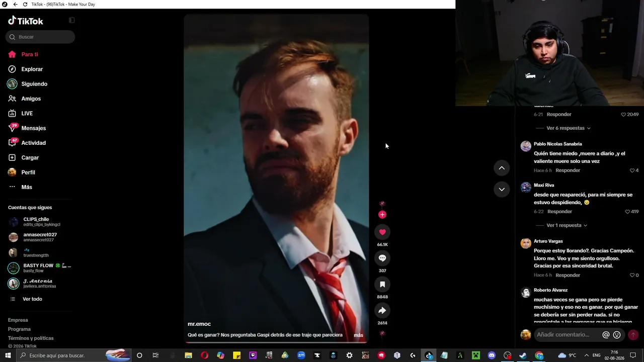Open Discord from the taskbar
The width and height of the screenshot is (644, 362).
point(492,355)
